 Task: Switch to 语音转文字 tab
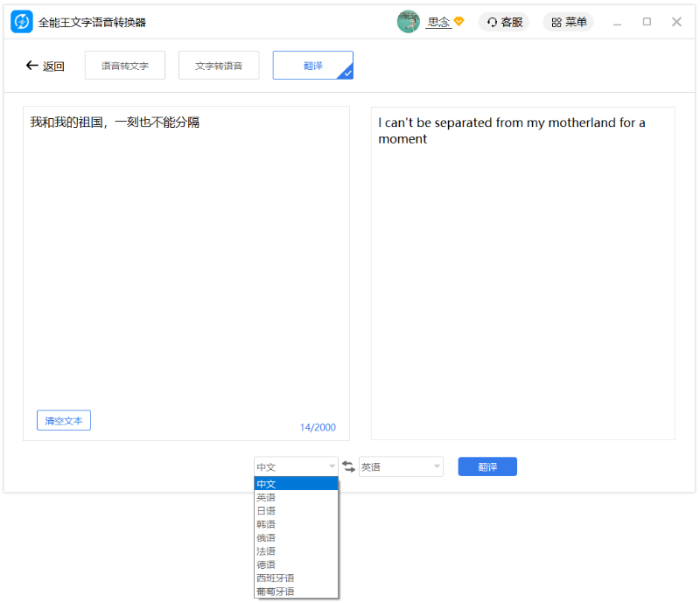click(124, 66)
